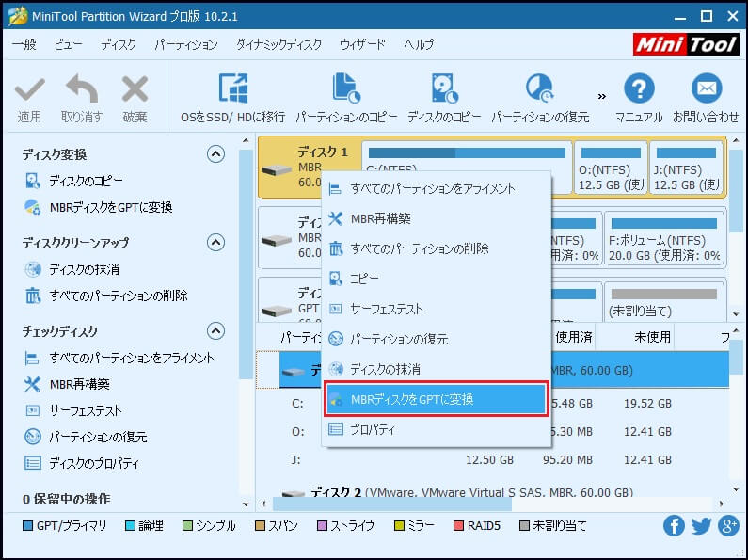Image resolution: width=748 pixels, height=560 pixels.
Task: Click sidebar ディスクのコピー item
Action: pos(74,182)
